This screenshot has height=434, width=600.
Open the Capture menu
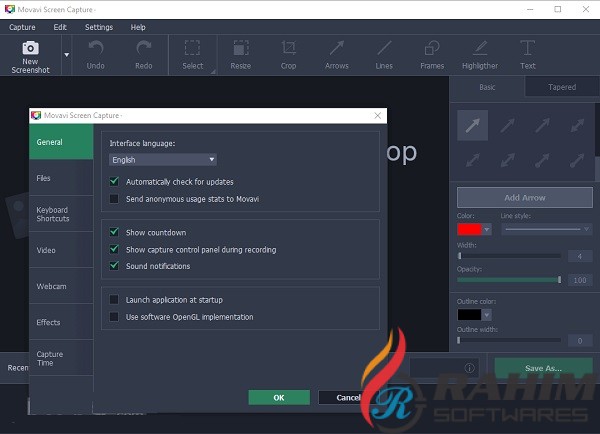[x=22, y=27]
